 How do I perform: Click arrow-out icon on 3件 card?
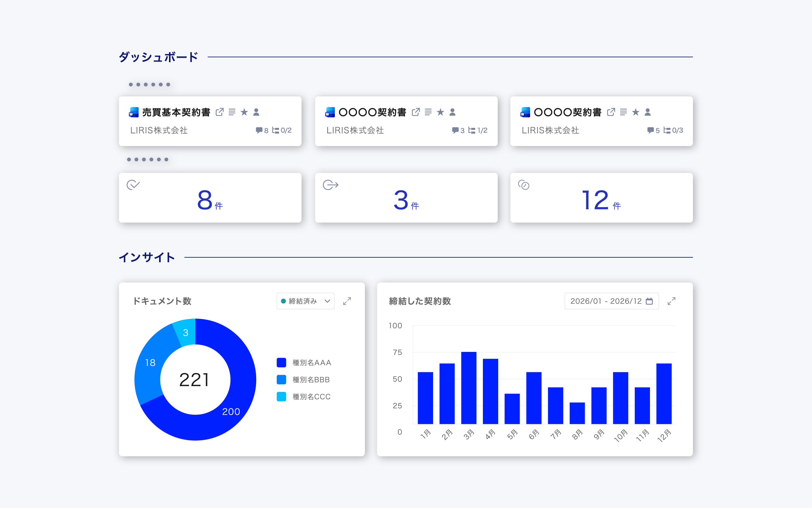coord(331,185)
